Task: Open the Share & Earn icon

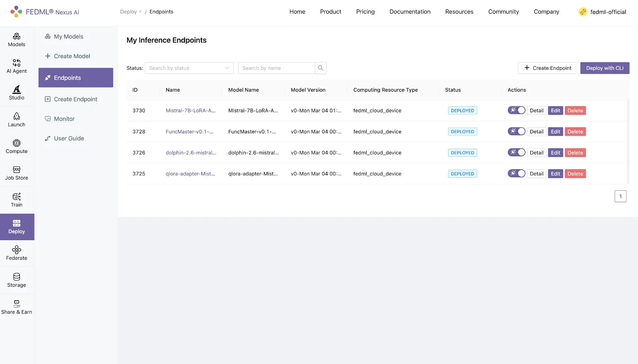Action: click(17, 303)
